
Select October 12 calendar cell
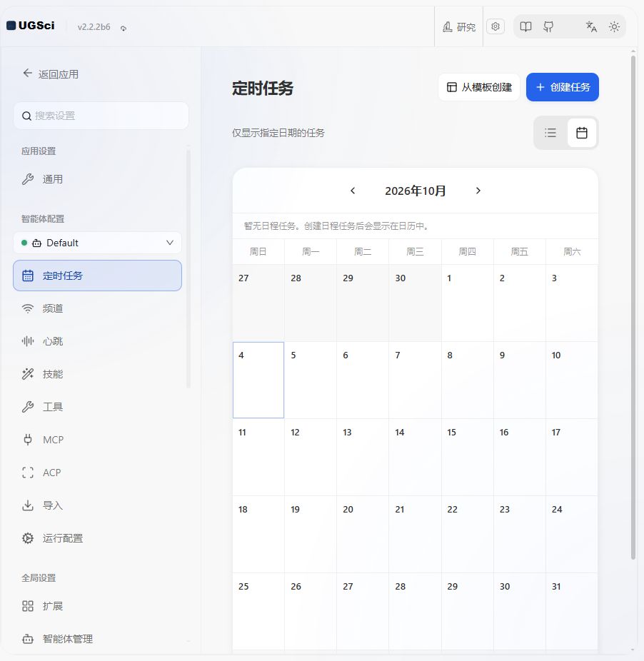tap(311, 457)
